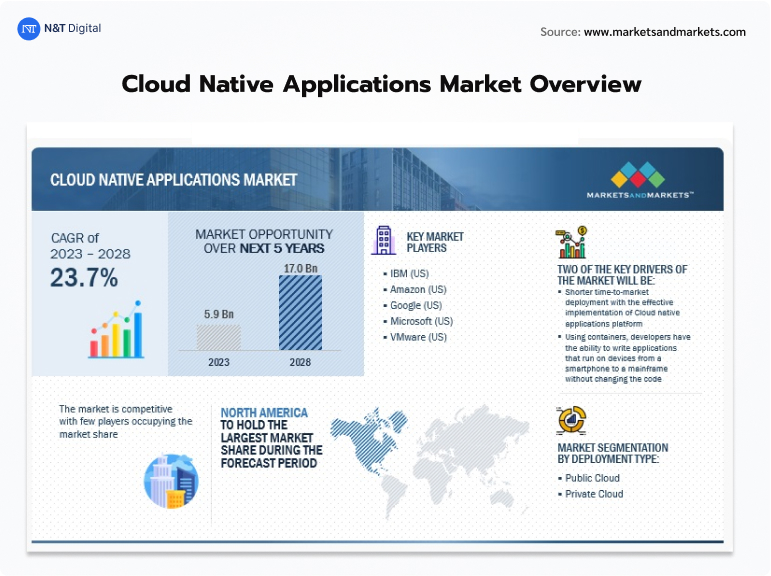771x576 pixels.
Task: Click the MarketsandMarkets diamond logo
Action: click(x=638, y=175)
